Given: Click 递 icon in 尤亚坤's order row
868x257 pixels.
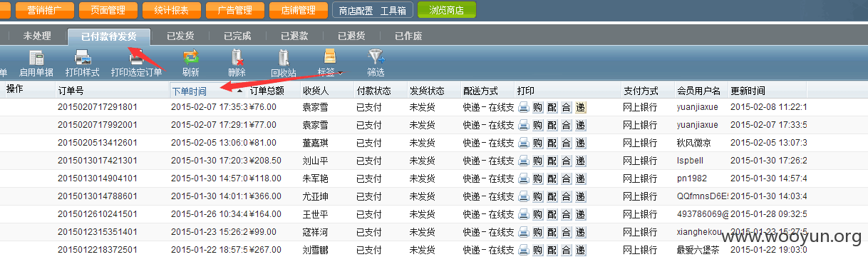Looking at the screenshot, I should [x=580, y=196].
